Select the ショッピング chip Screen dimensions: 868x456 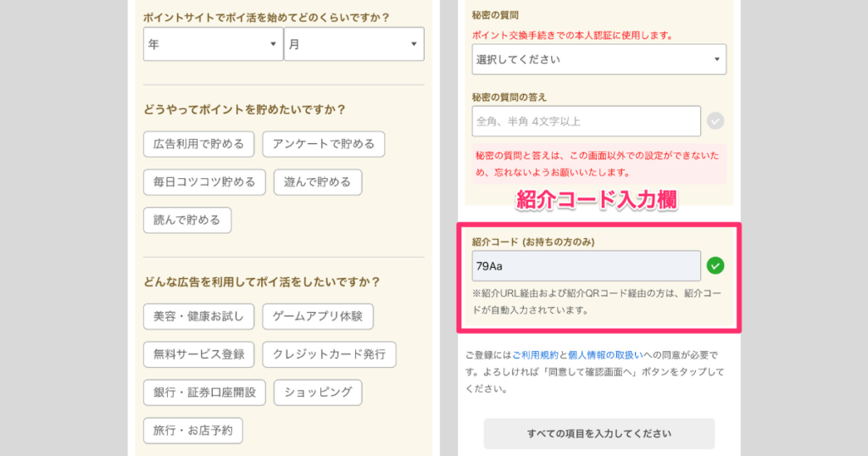318,392
